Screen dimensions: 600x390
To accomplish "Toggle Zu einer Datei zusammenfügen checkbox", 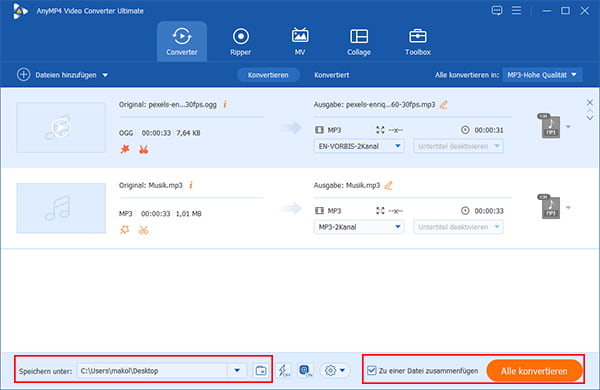I will [x=372, y=370].
